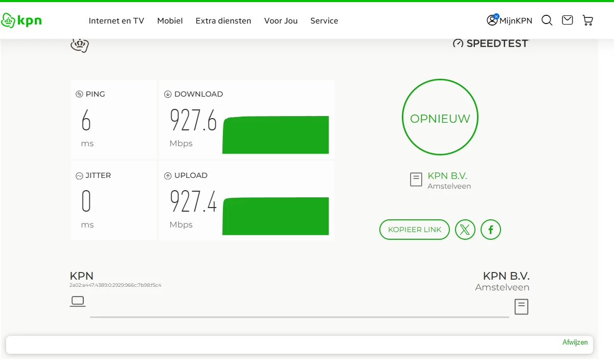614x364 pixels.
Task: Open the shopping cart icon
Action: click(588, 20)
